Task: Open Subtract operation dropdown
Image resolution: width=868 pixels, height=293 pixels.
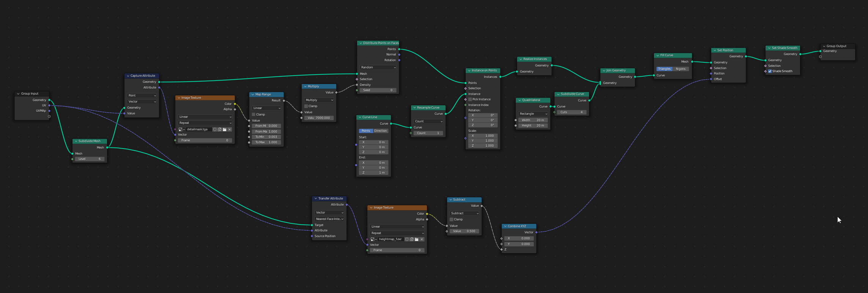Action: (x=465, y=213)
